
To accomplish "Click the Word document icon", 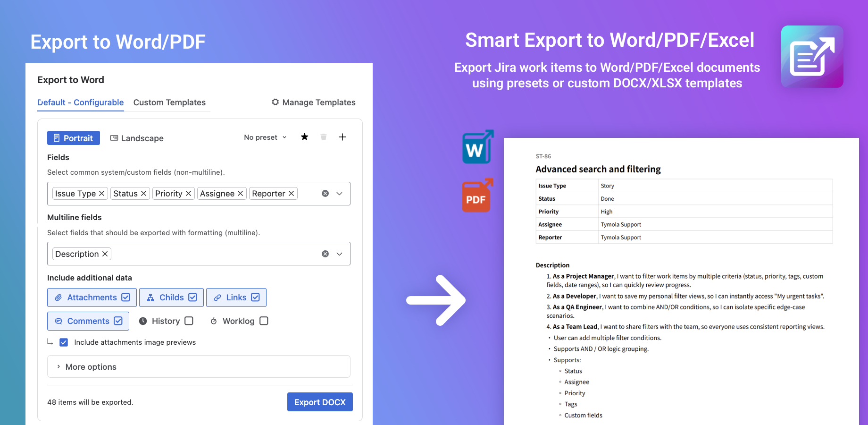I will 478,147.
